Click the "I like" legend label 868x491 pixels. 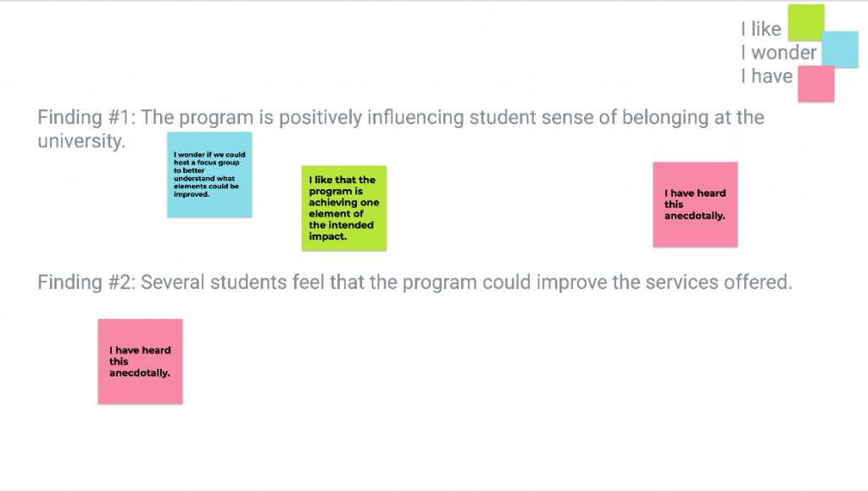(x=761, y=29)
